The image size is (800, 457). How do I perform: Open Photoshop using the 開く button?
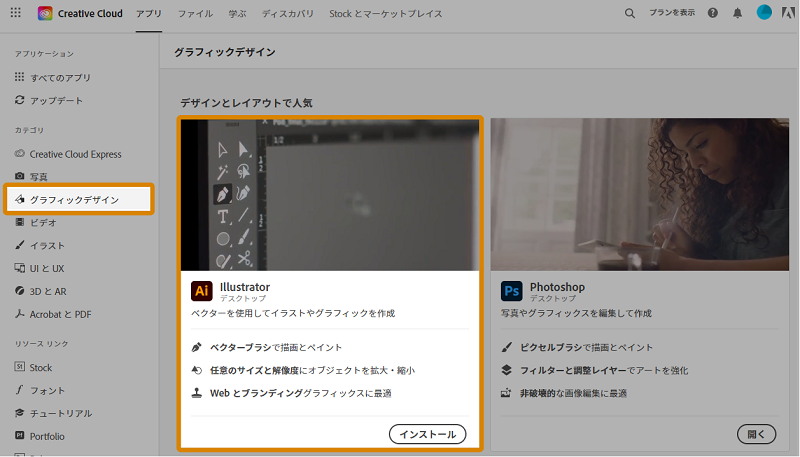756,434
